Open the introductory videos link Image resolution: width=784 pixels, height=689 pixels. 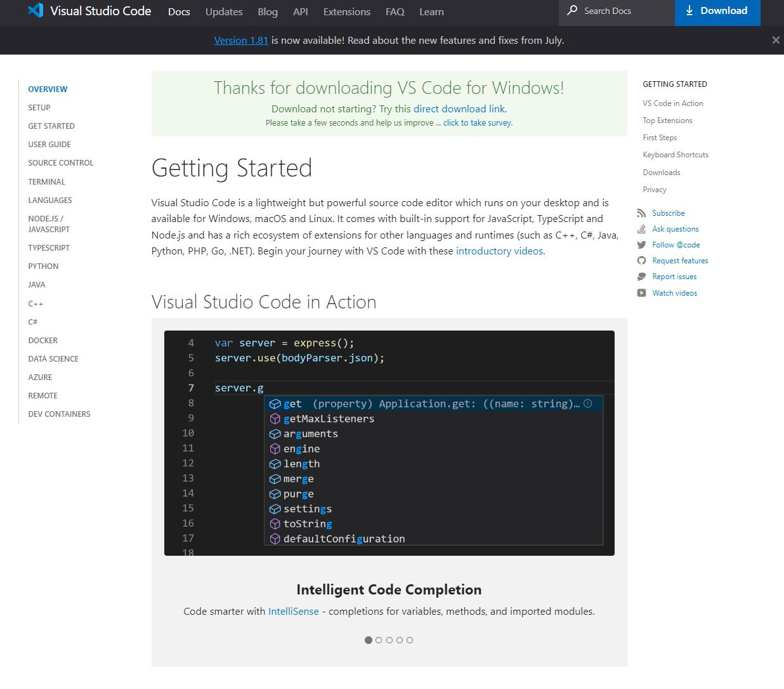tap(499, 251)
